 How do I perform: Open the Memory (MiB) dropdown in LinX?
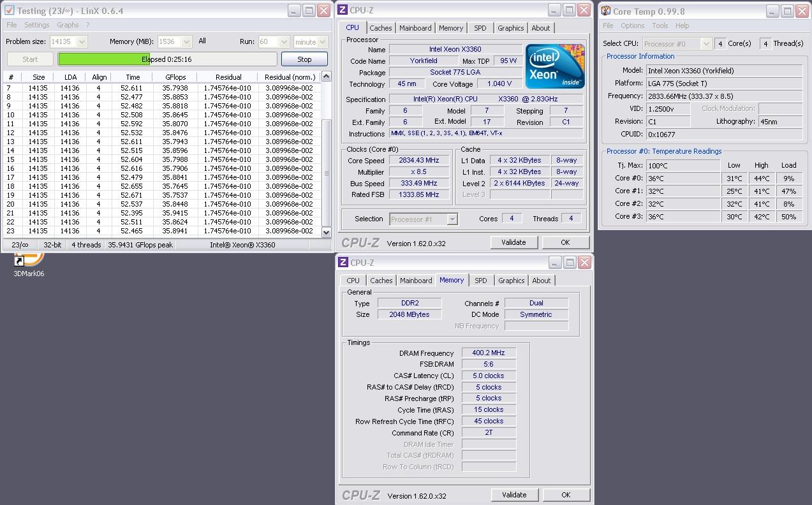pyautogui.click(x=186, y=41)
